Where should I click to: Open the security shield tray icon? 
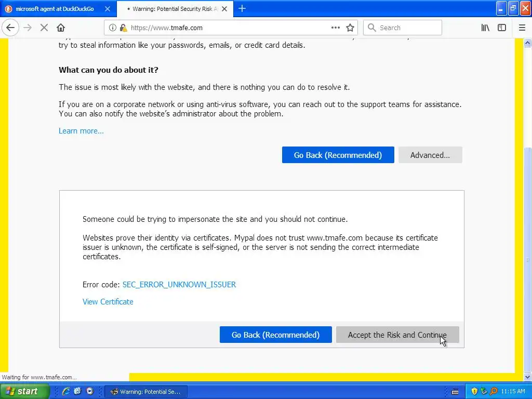pos(474,392)
